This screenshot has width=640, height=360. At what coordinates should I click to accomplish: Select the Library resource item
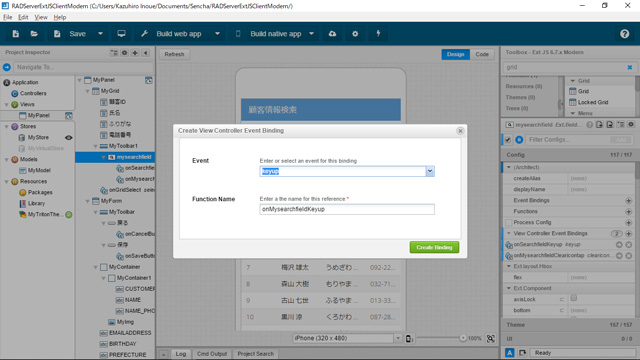click(36, 203)
